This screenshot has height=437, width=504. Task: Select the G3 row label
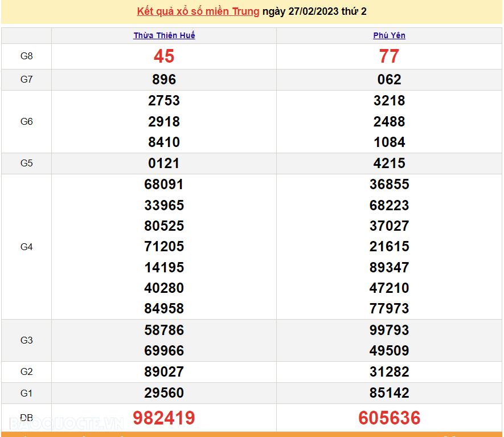click(26, 340)
